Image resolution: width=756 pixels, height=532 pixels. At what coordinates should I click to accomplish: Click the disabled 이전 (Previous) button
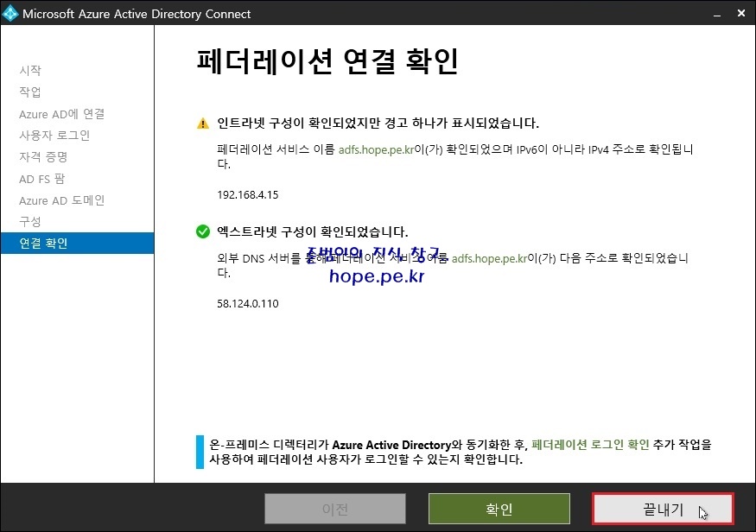tap(335, 509)
